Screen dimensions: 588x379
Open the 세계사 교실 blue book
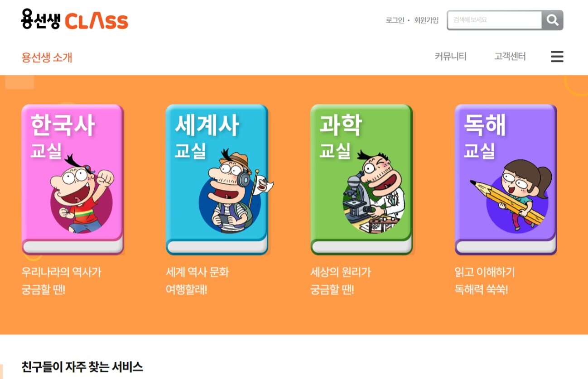point(217,179)
